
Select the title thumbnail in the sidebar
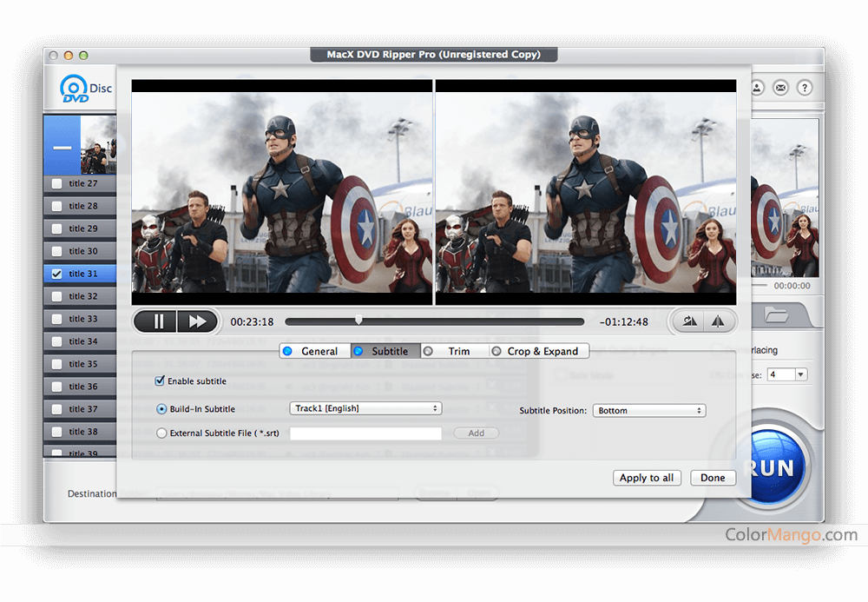(x=99, y=145)
